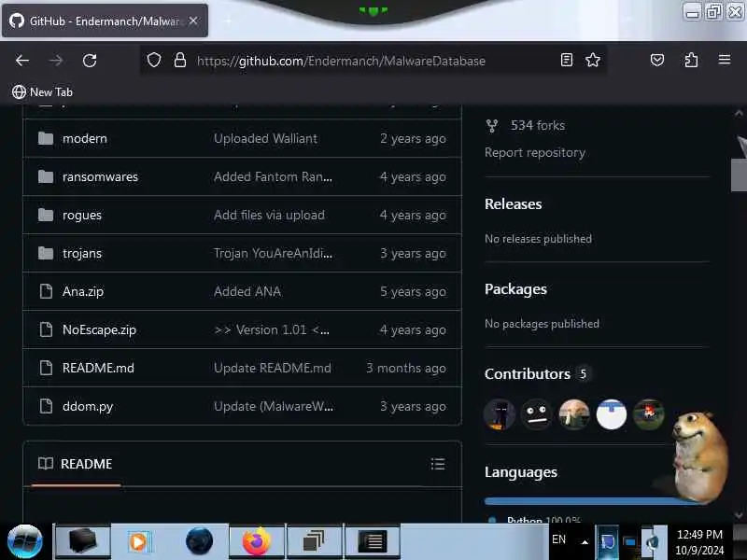Go back to the previous page
This screenshot has width=747, height=560.
[22, 61]
